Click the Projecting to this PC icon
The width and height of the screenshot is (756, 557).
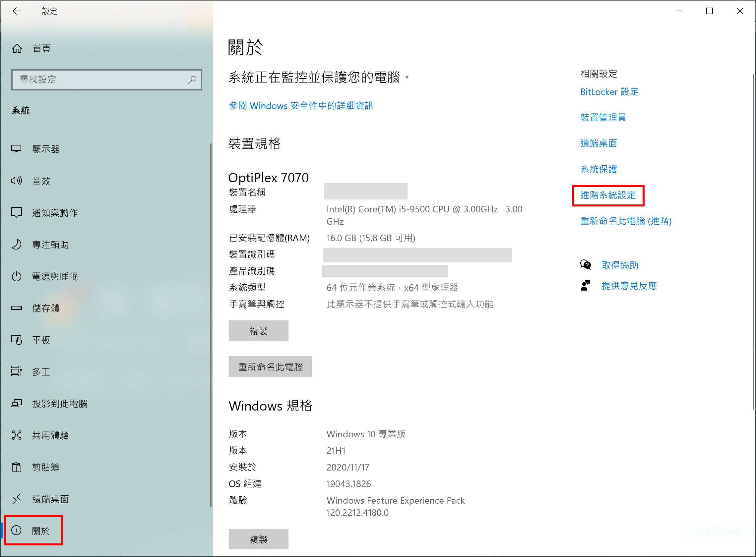[x=16, y=403]
